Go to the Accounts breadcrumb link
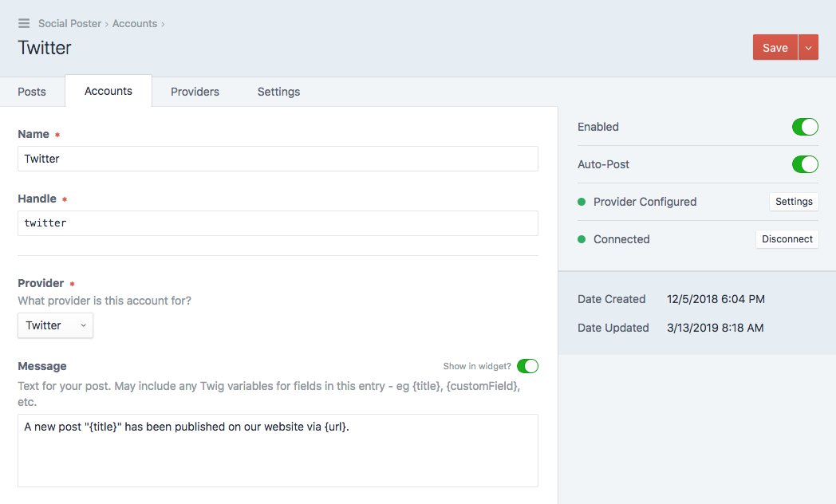Viewport: 836px width, 504px height. click(x=134, y=23)
